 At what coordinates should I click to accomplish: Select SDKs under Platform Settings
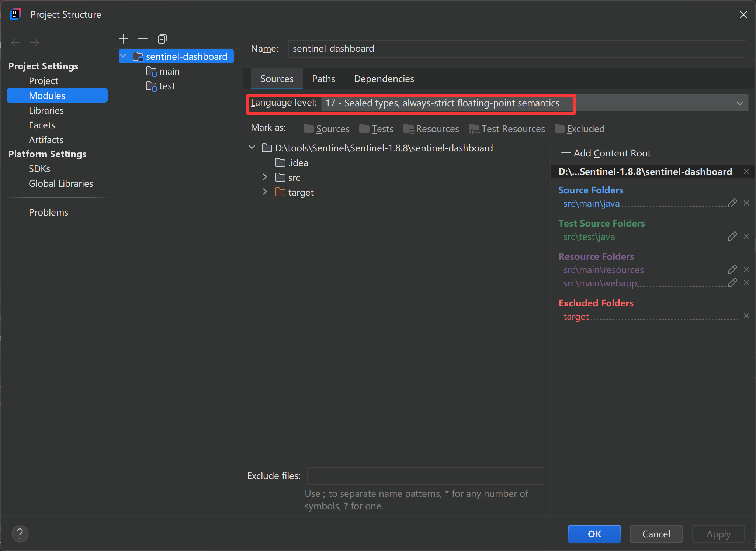point(39,169)
